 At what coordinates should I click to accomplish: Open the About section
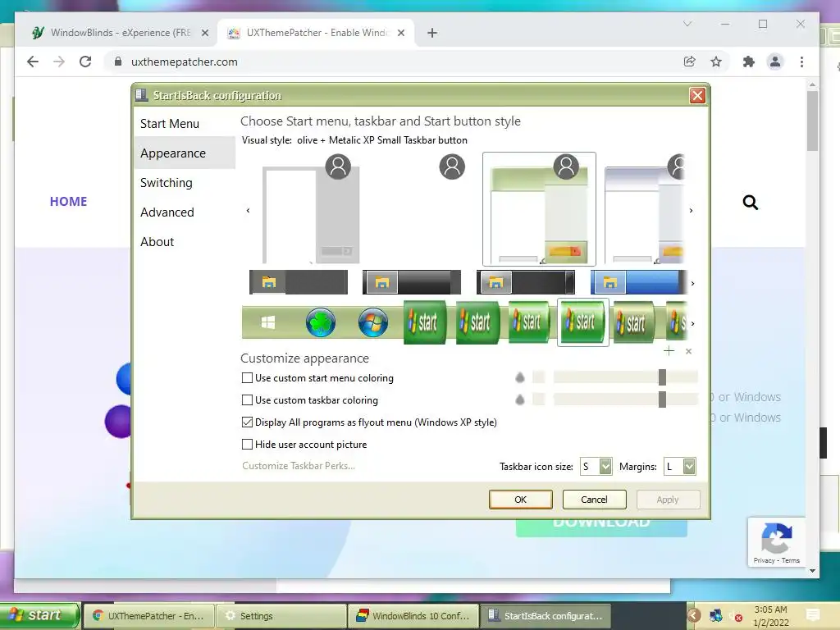pos(157,242)
